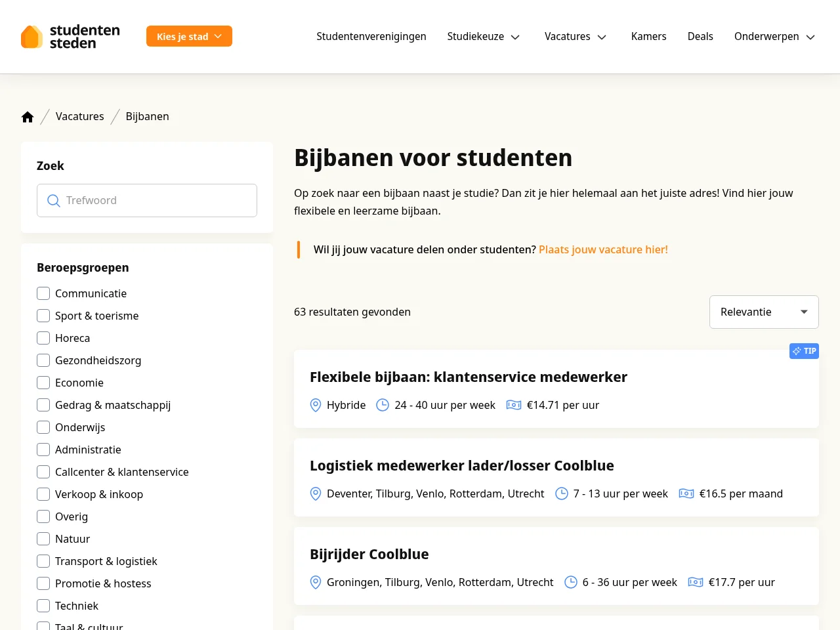Go to Kamers page
840x630 pixels.
648,37
